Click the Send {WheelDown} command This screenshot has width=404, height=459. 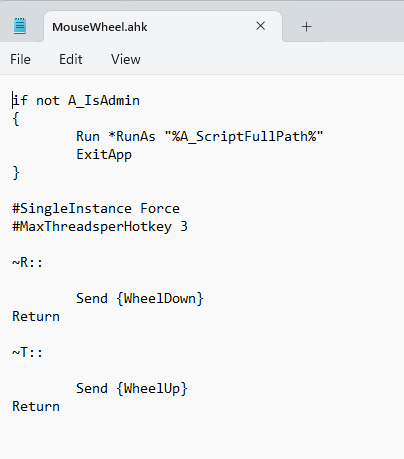click(140, 299)
